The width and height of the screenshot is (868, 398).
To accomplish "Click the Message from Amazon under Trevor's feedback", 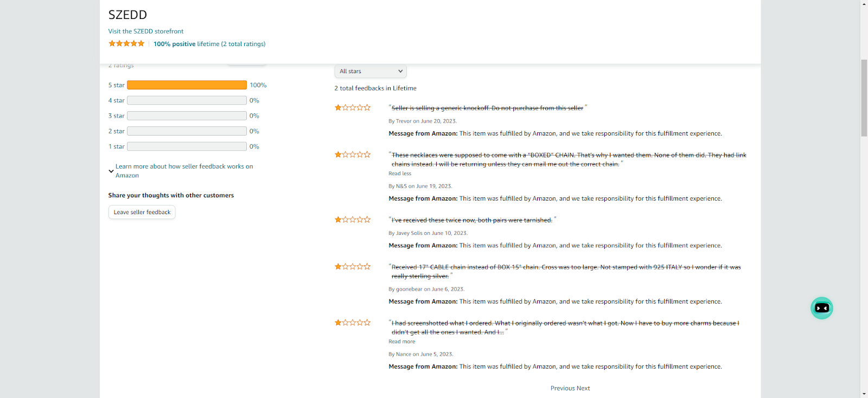I will click(x=555, y=133).
